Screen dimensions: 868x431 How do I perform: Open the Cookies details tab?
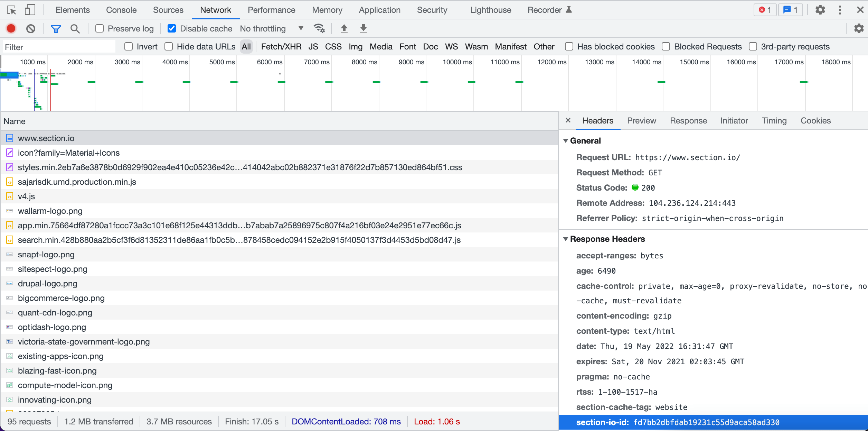(x=816, y=121)
